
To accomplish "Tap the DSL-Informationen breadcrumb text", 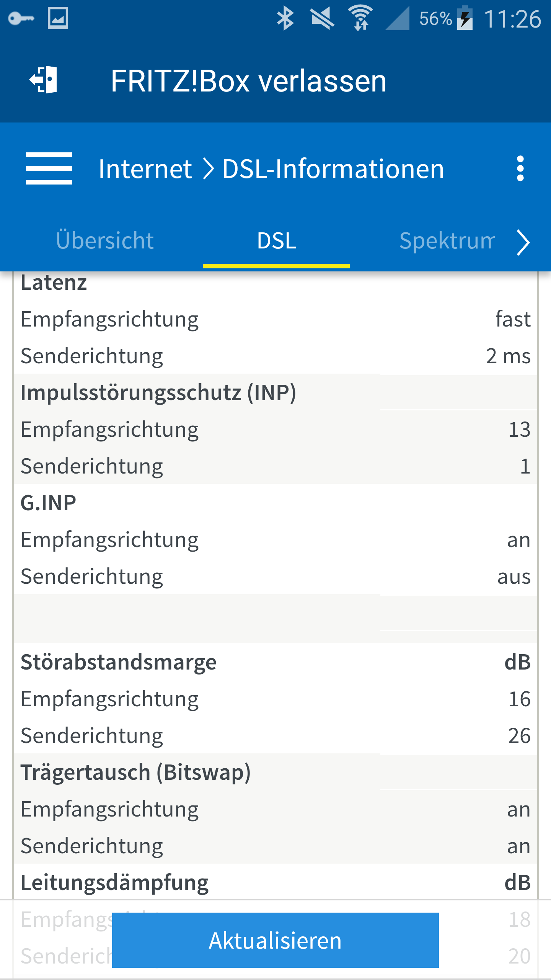I will tap(333, 169).
